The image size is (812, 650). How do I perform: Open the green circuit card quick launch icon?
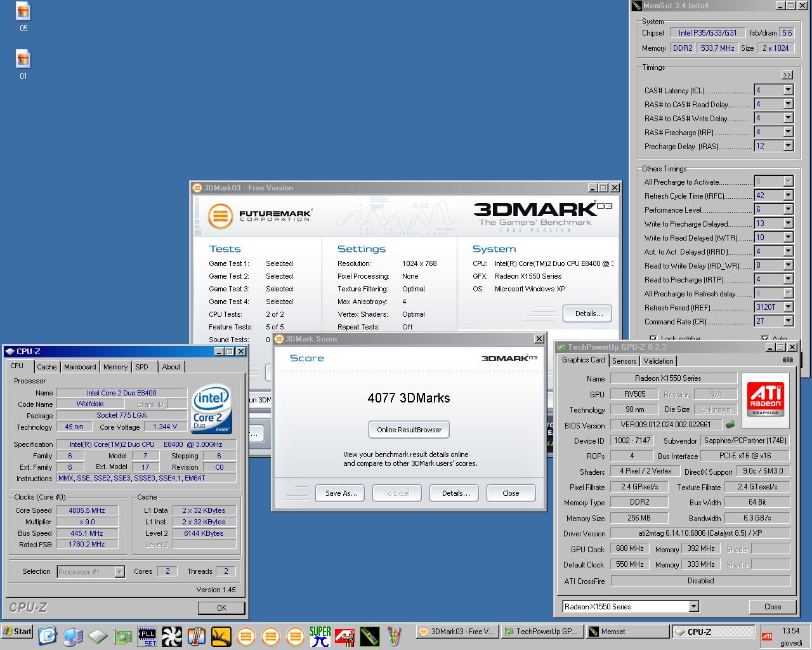tap(122, 636)
